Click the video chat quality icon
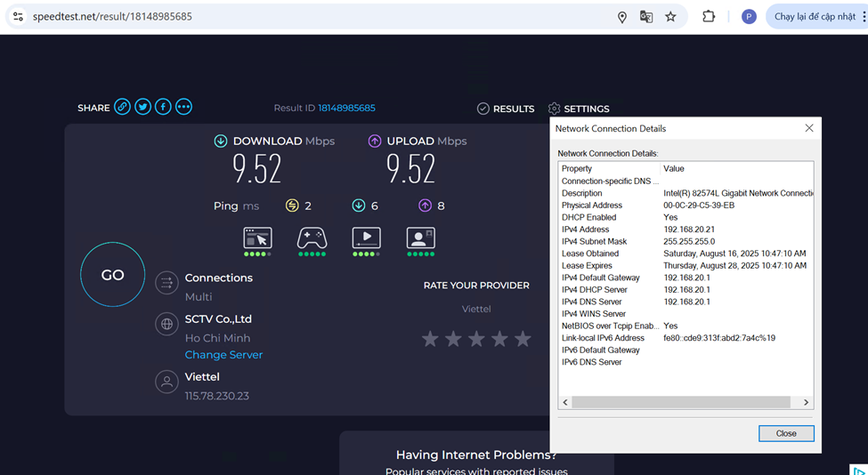The image size is (868, 475). tap(420, 237)
